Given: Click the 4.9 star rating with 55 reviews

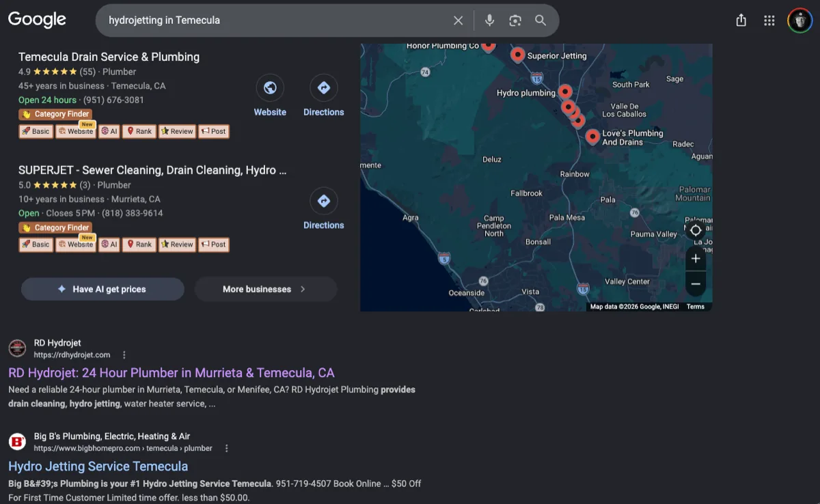Looking at the screenshot, I should [x=57, y=72].
